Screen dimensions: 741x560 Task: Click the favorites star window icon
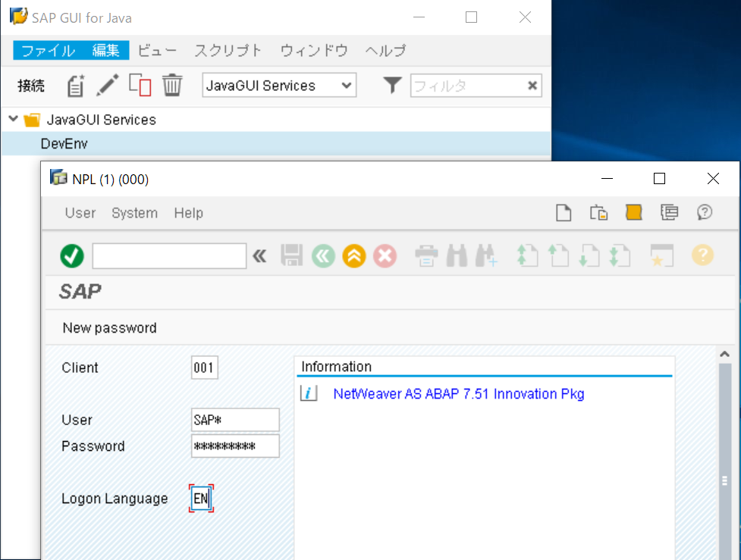click(661, 255)
